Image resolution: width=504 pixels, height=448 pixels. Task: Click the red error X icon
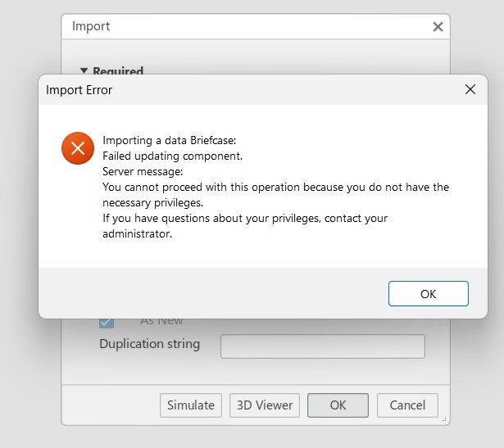tap(78, 148)
